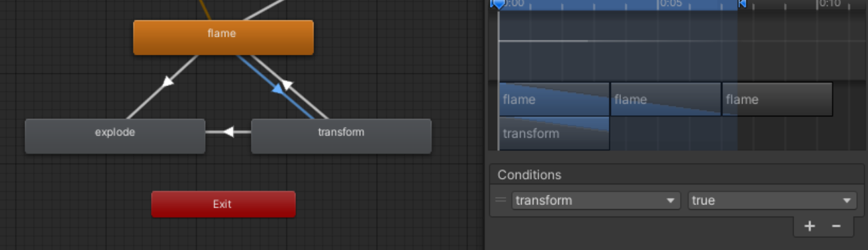
Task: Click the first flame clip in timeline
Action: point(554,99)
